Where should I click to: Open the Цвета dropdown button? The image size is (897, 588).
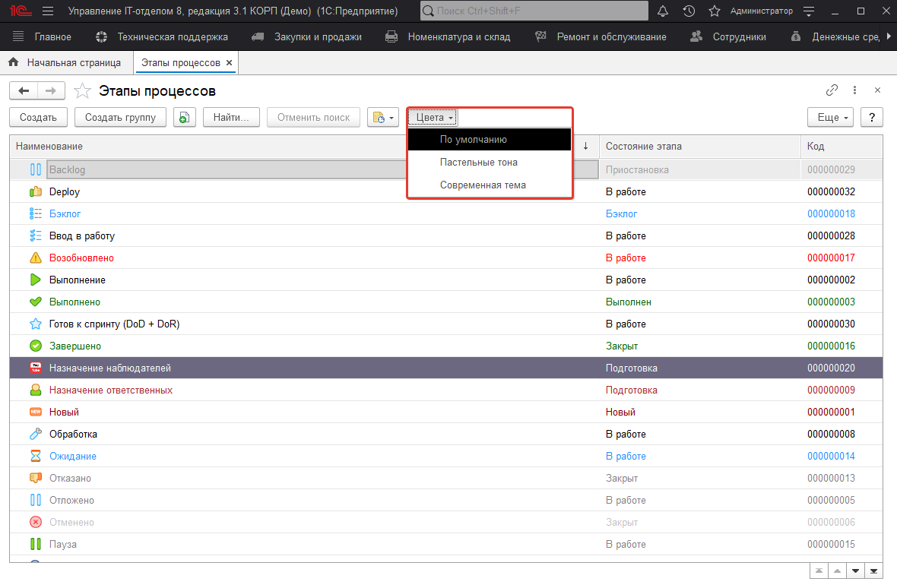[x=434, y=118]
